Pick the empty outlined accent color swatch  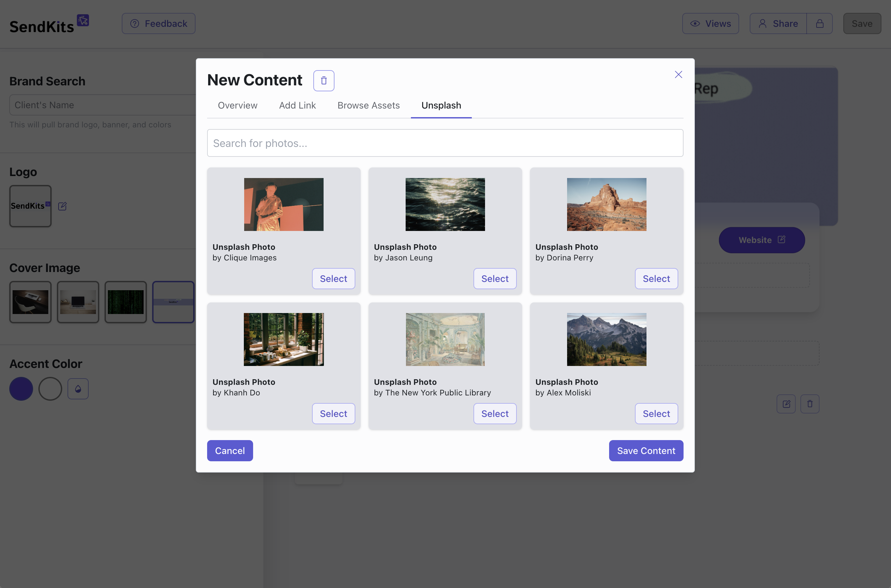coord(50,389)
